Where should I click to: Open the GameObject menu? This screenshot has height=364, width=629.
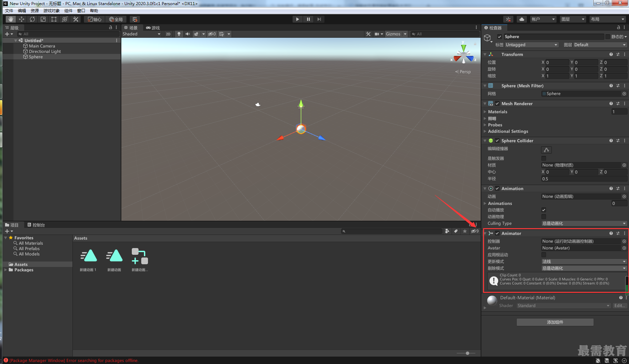tap(51, 11)
